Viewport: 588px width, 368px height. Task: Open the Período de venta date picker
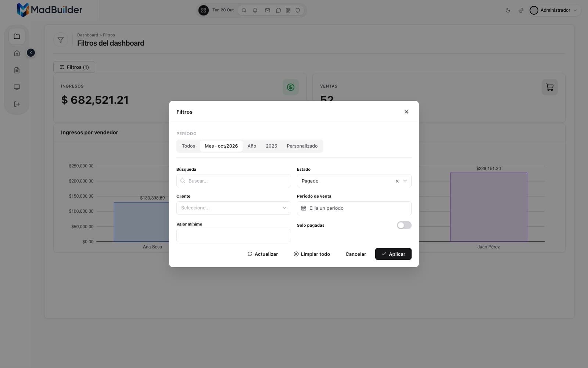354,208
